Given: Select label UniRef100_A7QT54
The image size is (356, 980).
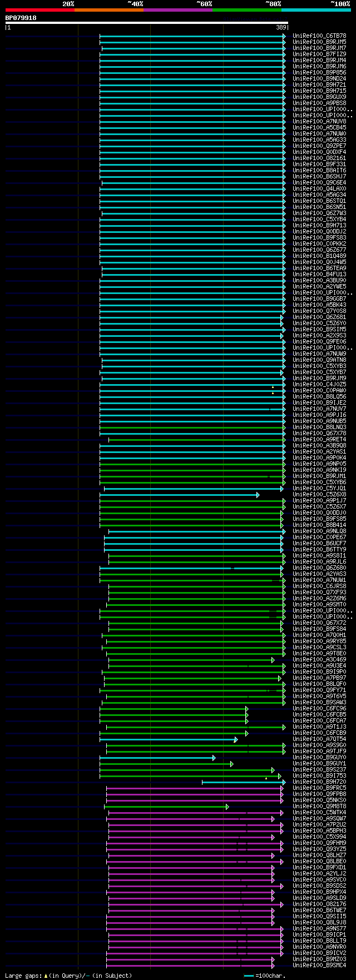Looking at the screenshot, I should tap(319, 739).
